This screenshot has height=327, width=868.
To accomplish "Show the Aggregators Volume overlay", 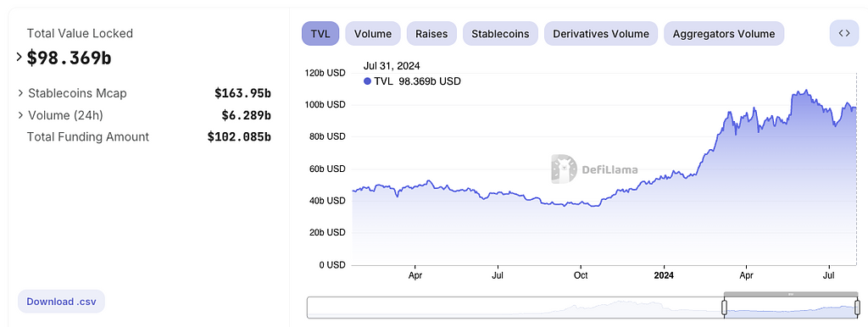I will 724,33.
